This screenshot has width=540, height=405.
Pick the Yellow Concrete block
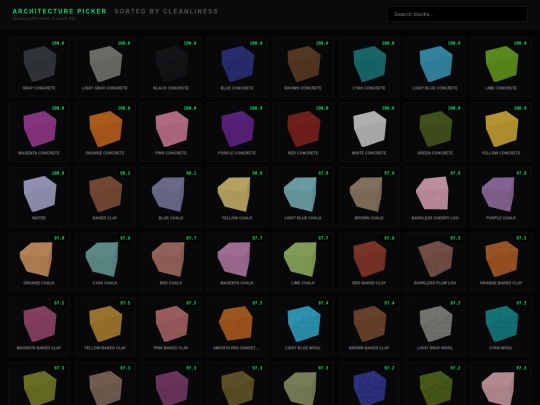coord(501,132)
